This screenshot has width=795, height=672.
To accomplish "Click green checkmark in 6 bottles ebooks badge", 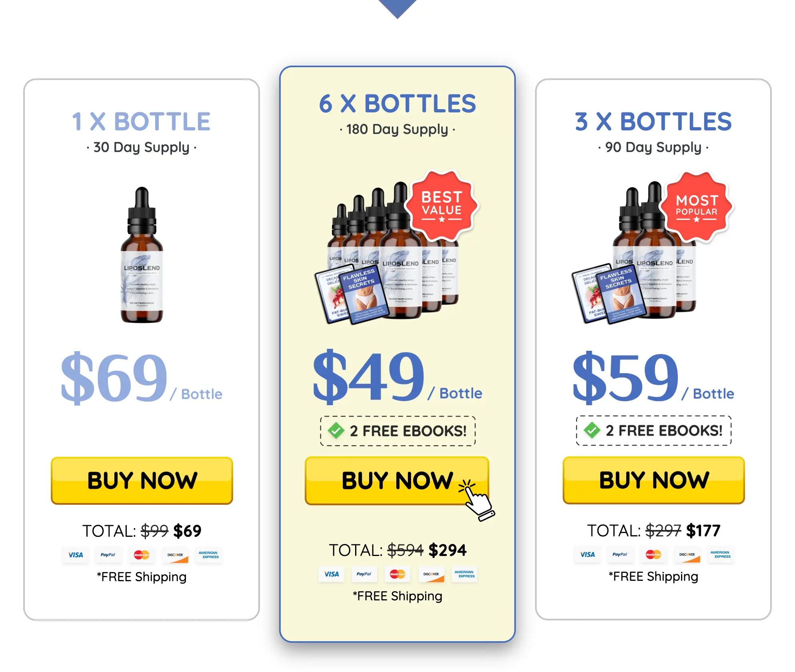I will point(336,431).
